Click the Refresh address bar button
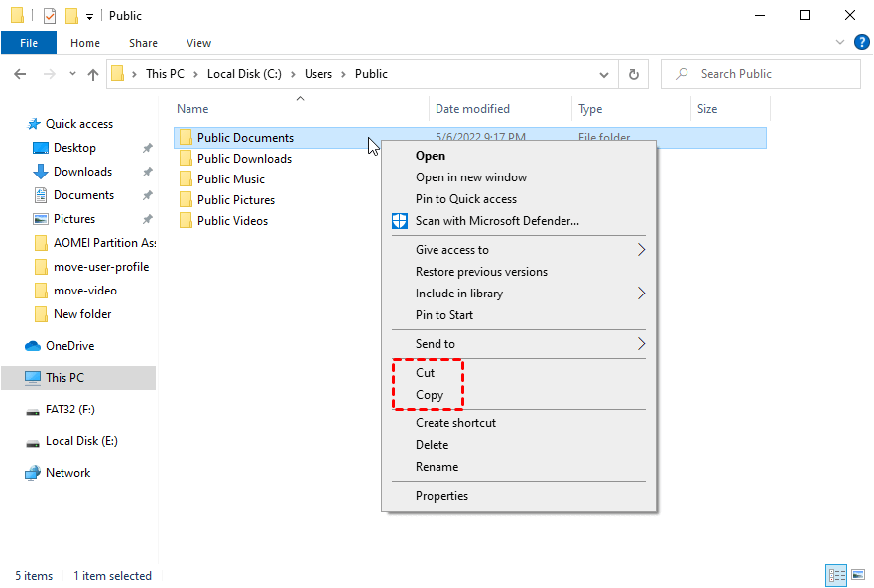 [x=634, y=74]
